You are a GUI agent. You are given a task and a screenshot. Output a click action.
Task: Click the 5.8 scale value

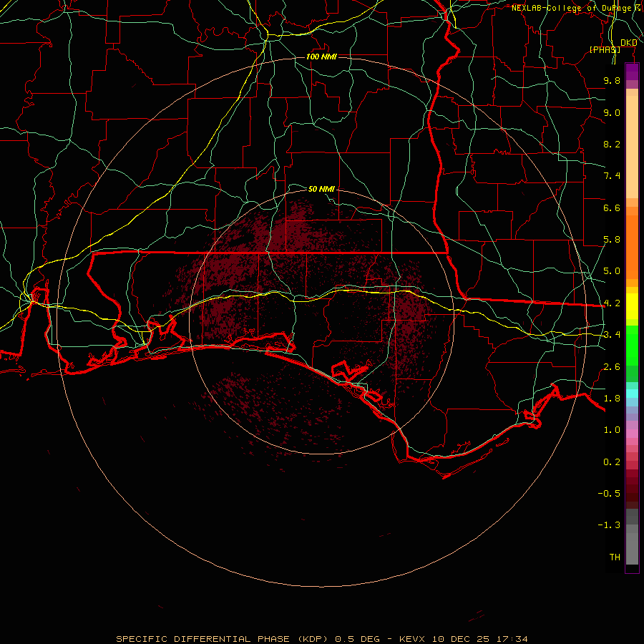pyautogui.click(x=612, y=240)
